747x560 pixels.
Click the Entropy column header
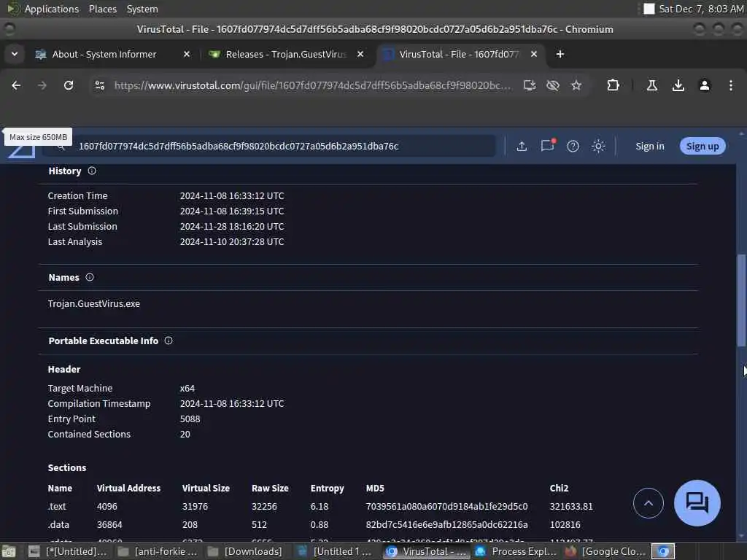[x=328, y=488]
